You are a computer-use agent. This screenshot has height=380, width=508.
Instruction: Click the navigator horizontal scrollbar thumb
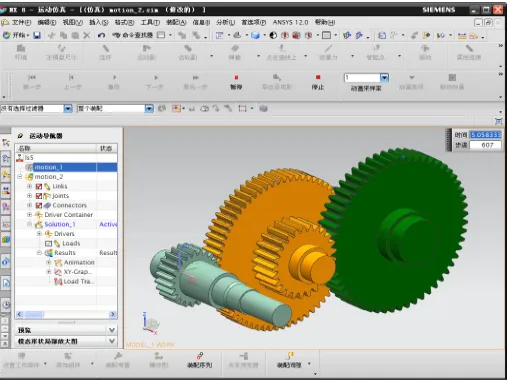click(x=34, y=314)
